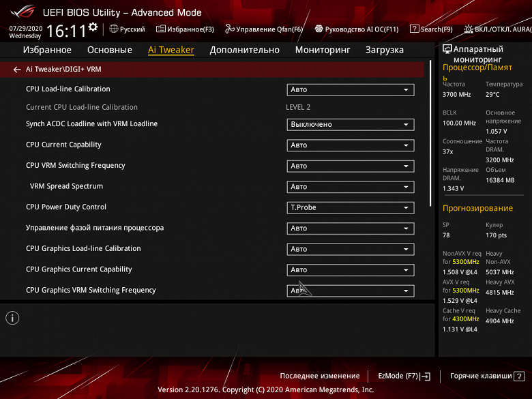Open time settings via gear icon
Screen dimensions: 532x399
(x=93, y=27)
